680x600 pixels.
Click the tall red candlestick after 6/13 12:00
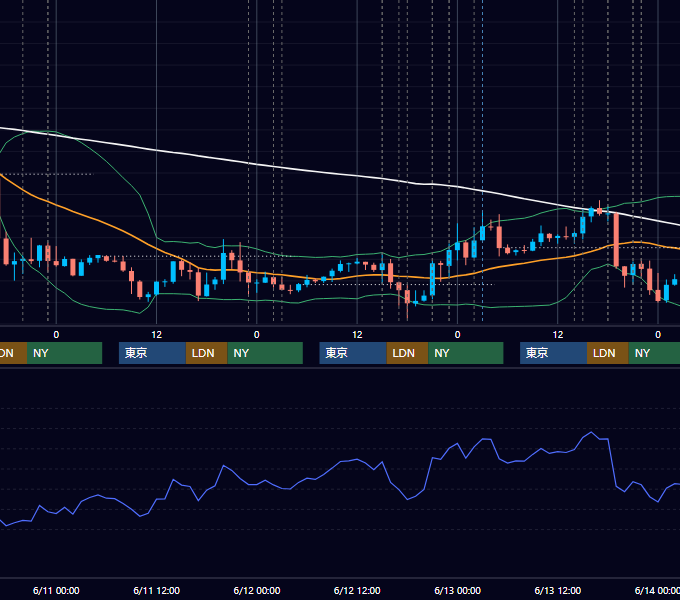(616, 239)
